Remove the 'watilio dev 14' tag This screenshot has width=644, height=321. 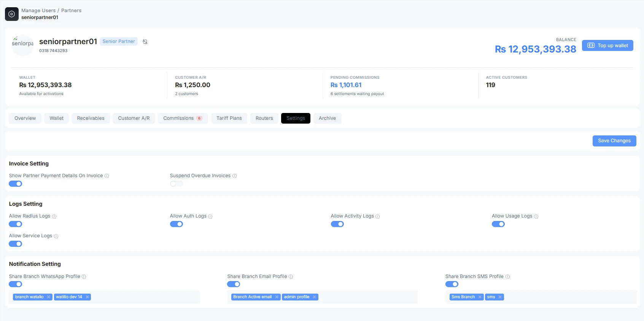pyautogui.click(x=87, y=297)
